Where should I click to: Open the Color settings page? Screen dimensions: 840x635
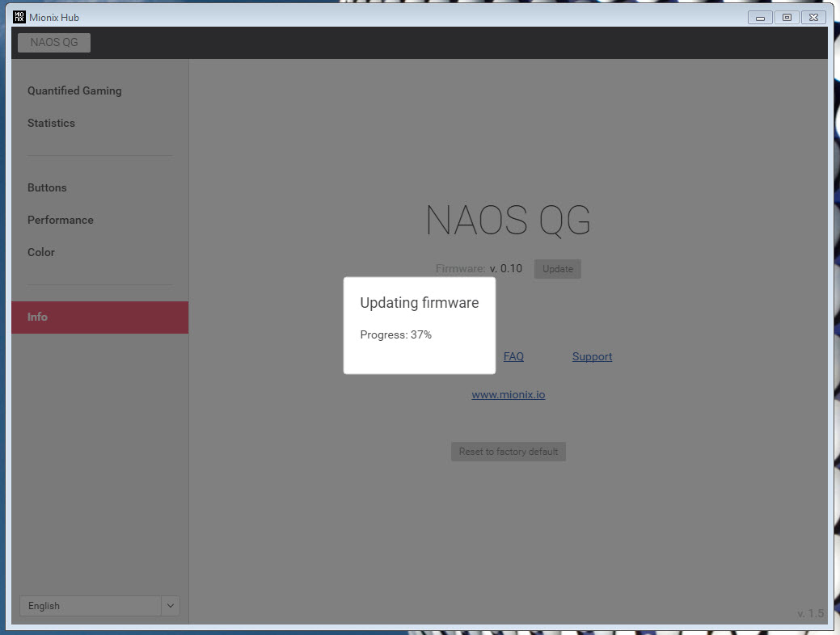[x=41, y=252]
